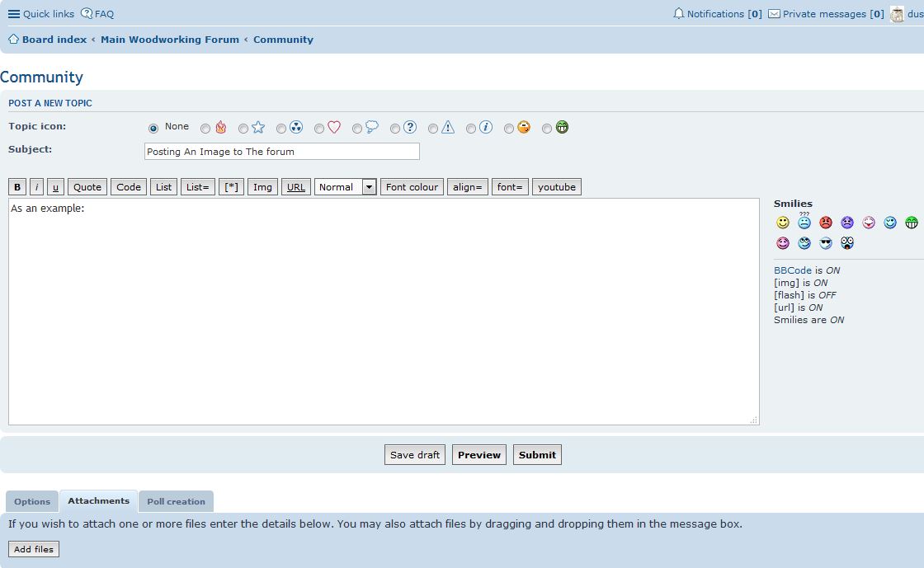Open Notifications from the bell icon
Viewport: 924px width, 568px height.
(x=717, y=13)
